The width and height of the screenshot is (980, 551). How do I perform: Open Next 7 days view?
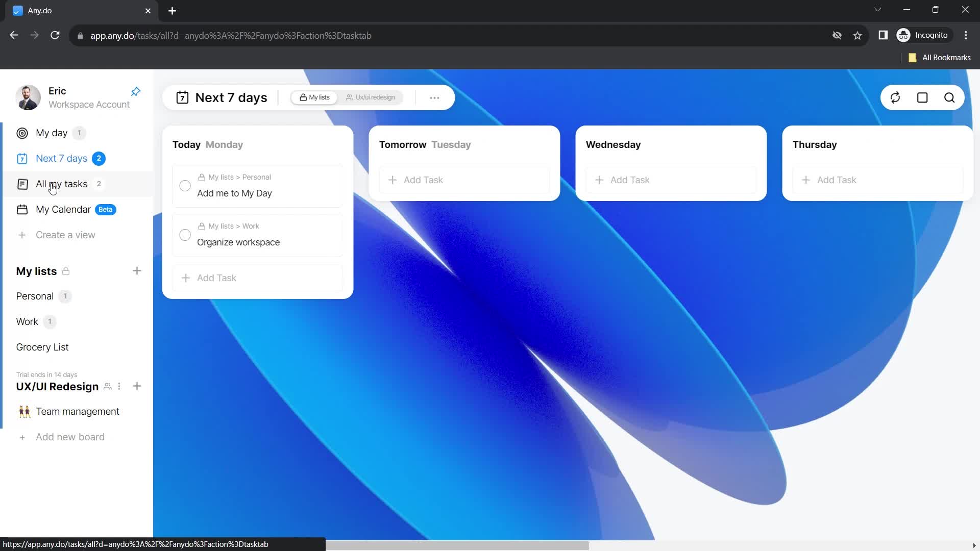(x=61, y=158)
